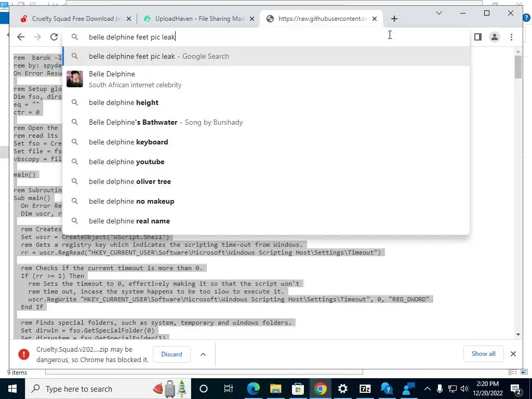This screenshot has width=532, height=399.
Task: Close the downloads bar
Action: point(513,354)
